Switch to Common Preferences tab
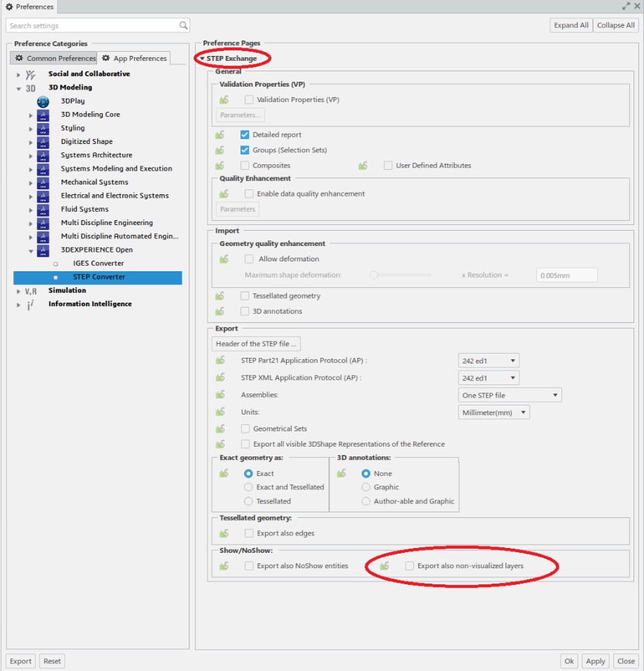Viewport: 644px width, 671px height. click(x=54, y=58)
